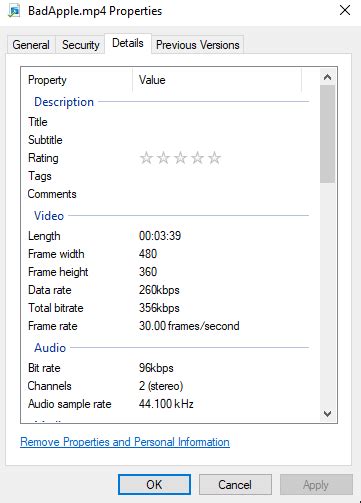The height and width of the screenshot is (503, 361).
Task: Select the Video section header
Action: click(x=49, y=216)
